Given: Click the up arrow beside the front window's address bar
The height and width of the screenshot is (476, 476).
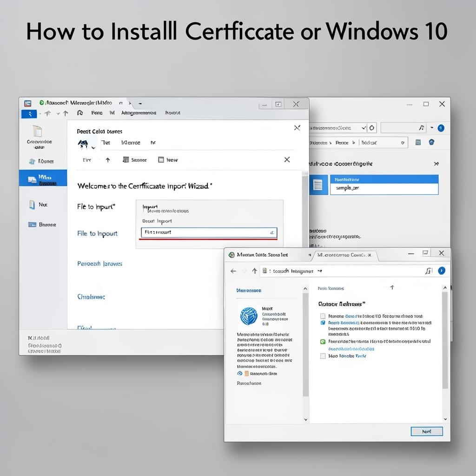Looking at the screenshot, I should tap(254, 271).
